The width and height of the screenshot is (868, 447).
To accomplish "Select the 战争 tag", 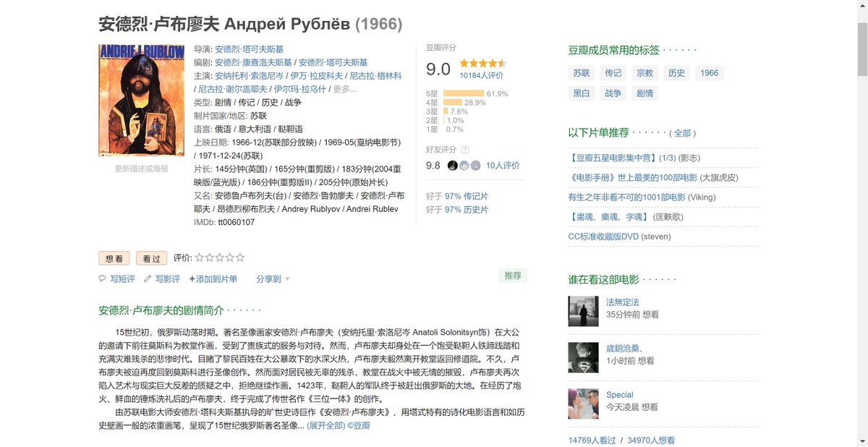I will pos(613,93).
